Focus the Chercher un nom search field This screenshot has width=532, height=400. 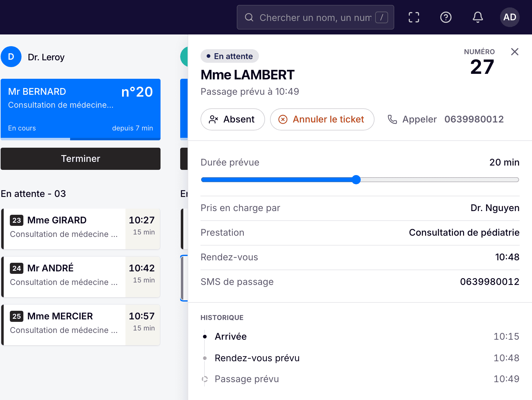point(315,18)
